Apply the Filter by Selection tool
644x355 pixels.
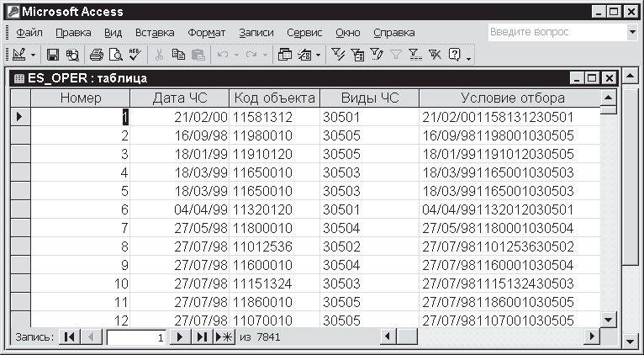pos(339,55)
